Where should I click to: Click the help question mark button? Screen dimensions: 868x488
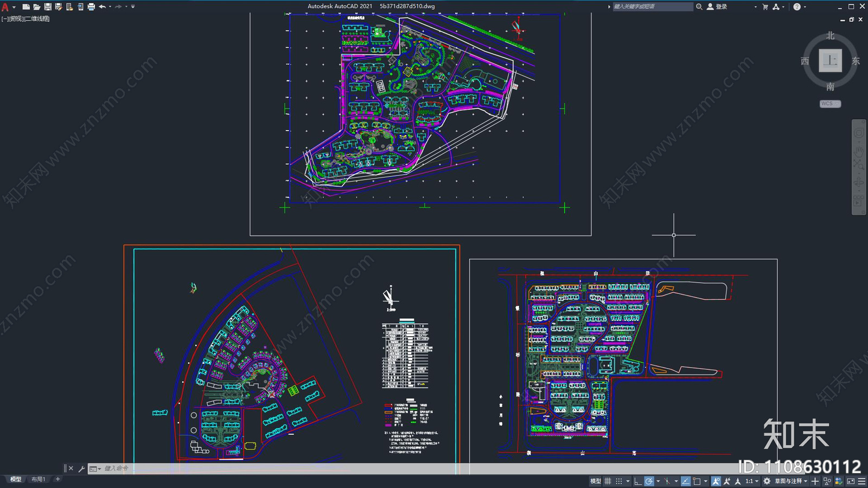tap(796, 7)
